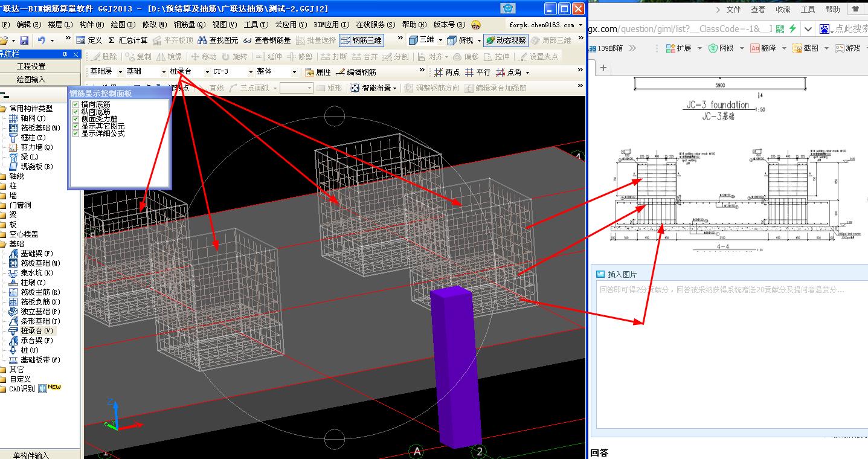Open 网银 online banking in browser toolbar
The width and height of the screenshot is (868, 459).
point(721,48)
